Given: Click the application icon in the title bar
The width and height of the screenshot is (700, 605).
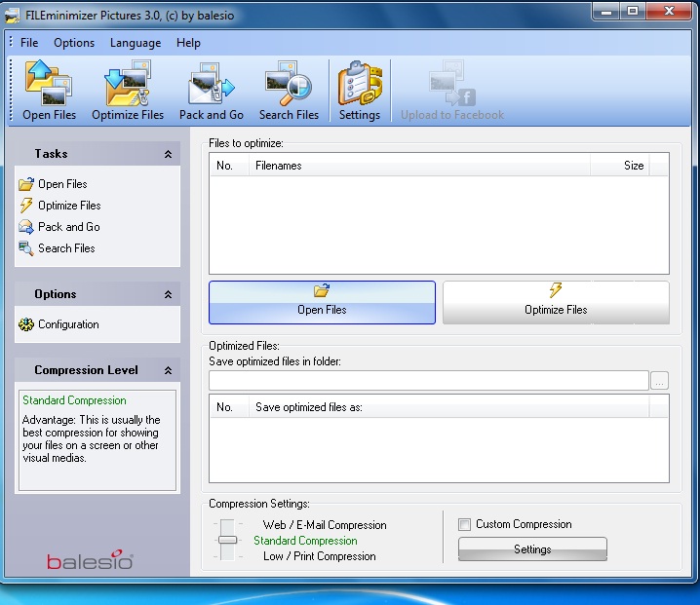Looking at the screenshot, I should tap(12, 16).
